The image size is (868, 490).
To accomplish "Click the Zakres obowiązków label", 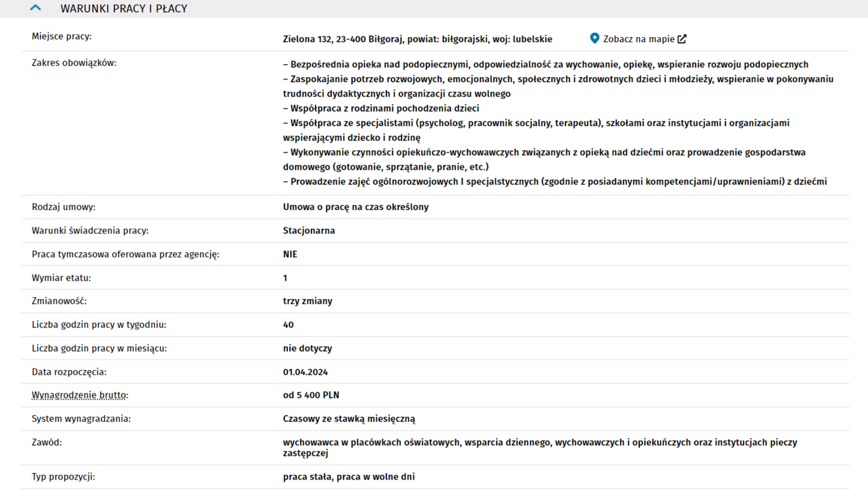I will point(74,63).
